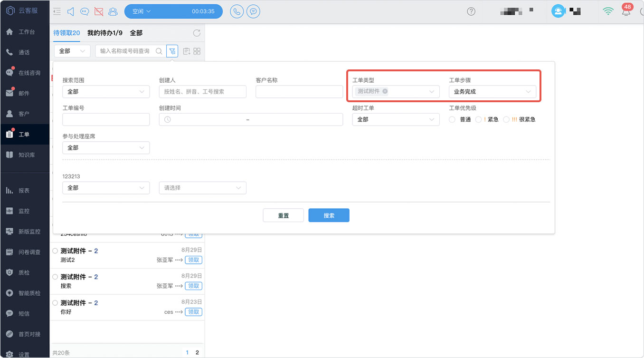Open 质检 in the sidebar
This screenshot has width=644, height=358.
click(x=25, y=272)
